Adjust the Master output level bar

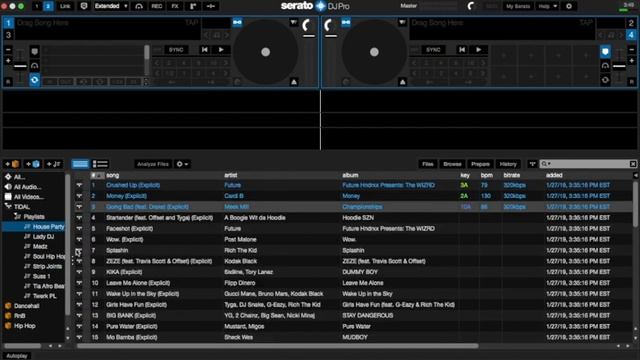click(439, 6)
